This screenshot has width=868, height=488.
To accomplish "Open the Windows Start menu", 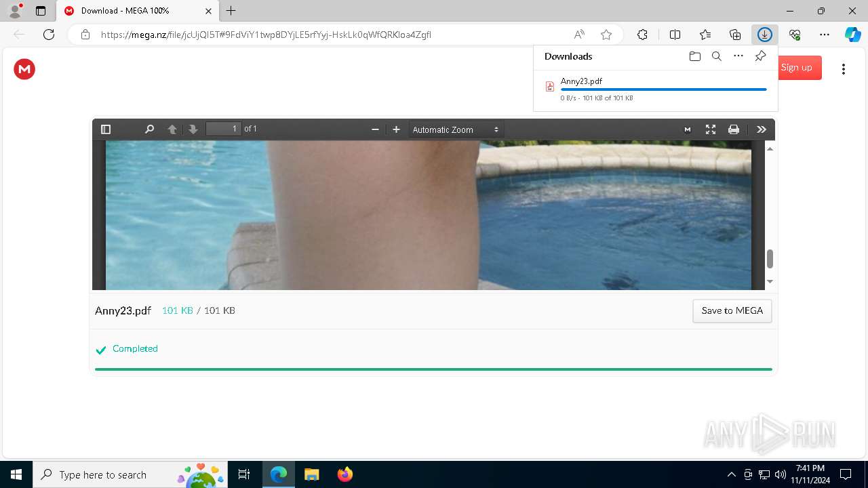I will (x=16, y=474).
